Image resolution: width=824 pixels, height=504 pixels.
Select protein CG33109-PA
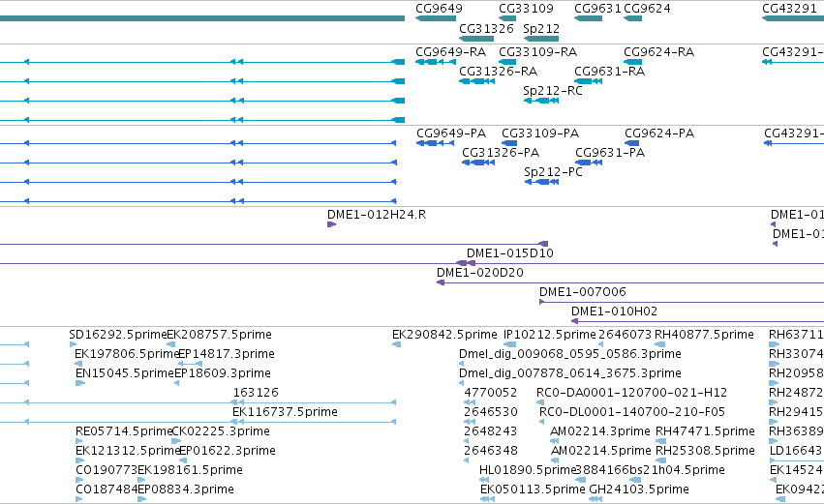click(540, 133)
